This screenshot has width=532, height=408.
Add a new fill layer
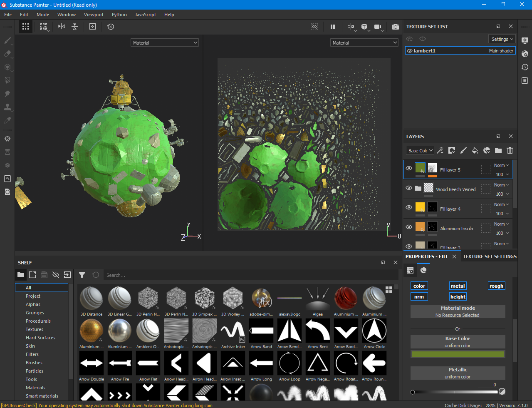point(475,151)
